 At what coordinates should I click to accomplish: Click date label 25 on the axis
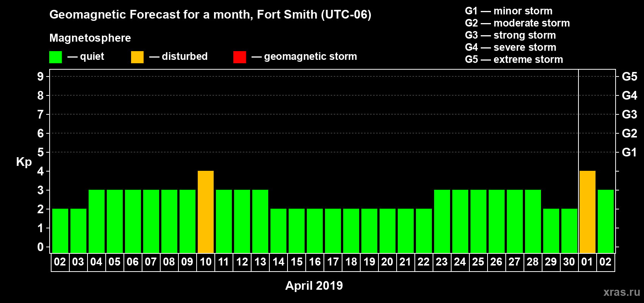pos(478,262)
